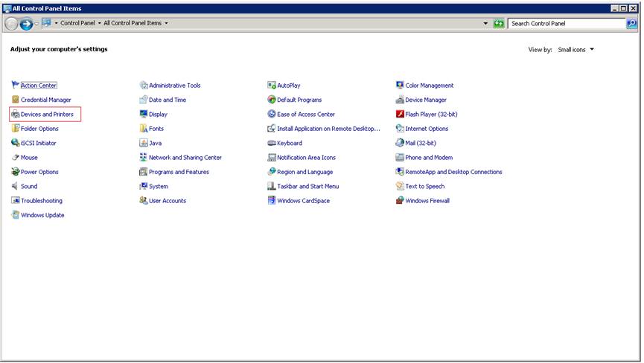Click the search magnifier button
This screenshot has width=644, height=363.
click(631, 23)
